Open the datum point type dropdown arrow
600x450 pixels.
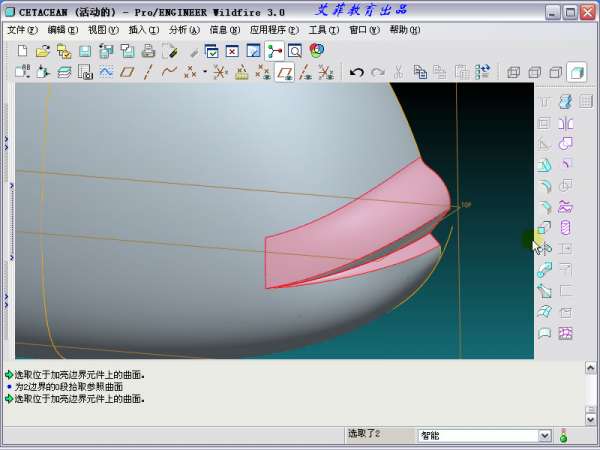pyautogui.click(x=205, y=72)
